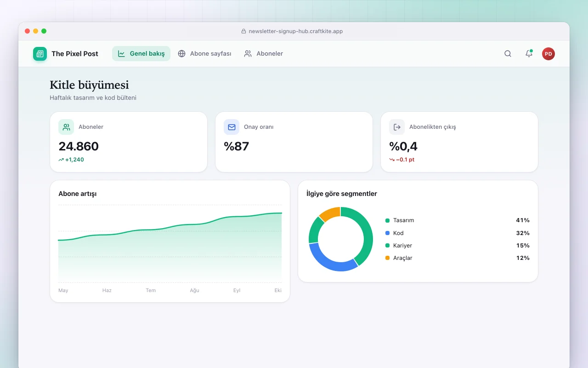This screenshot has width=588, height=368.
Task: Switch to the Abone sayfası tab
Action: click(204, 54)
